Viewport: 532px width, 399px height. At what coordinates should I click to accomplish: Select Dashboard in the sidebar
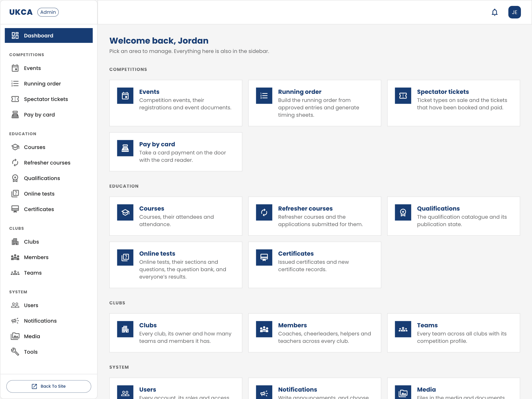(49, 35)
